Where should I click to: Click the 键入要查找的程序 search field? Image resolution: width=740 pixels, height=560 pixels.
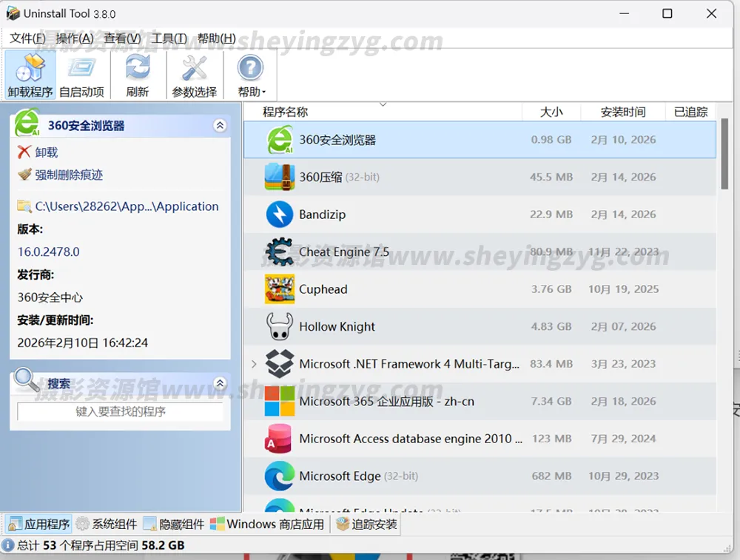pos(121,411)
